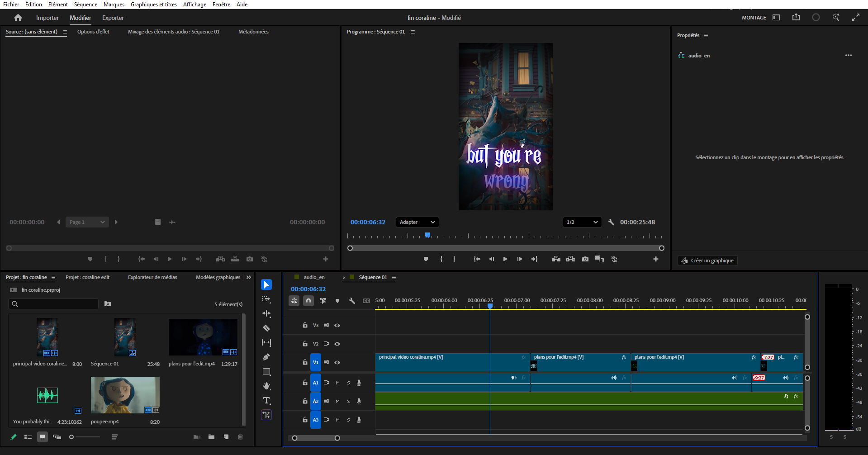Screen dimensions: 868x455
Task: Select the Type text tool
Action: click(x=266, y=400)
